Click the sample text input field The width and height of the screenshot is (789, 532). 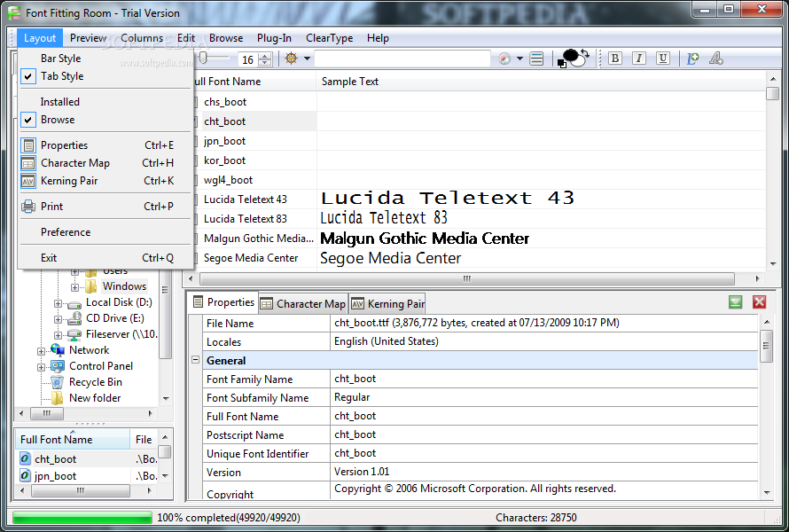pyautogui.click(x=402, y=59)
